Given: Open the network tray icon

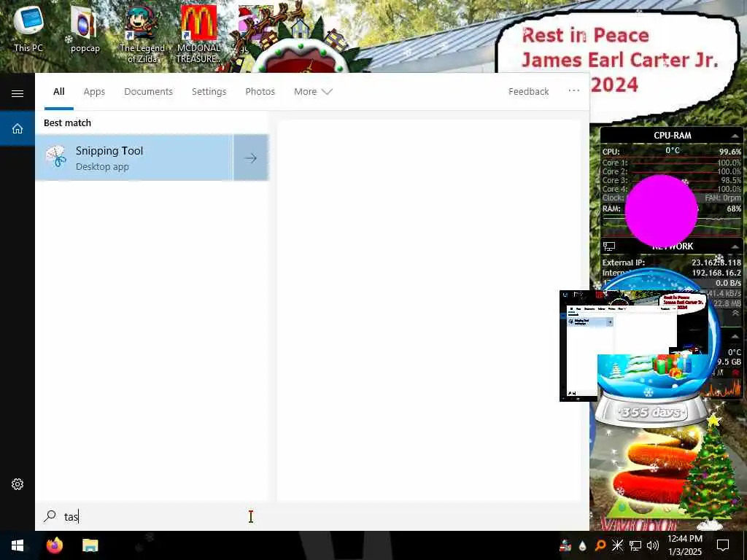Looking at the screenshot, I should pos(635,545).
